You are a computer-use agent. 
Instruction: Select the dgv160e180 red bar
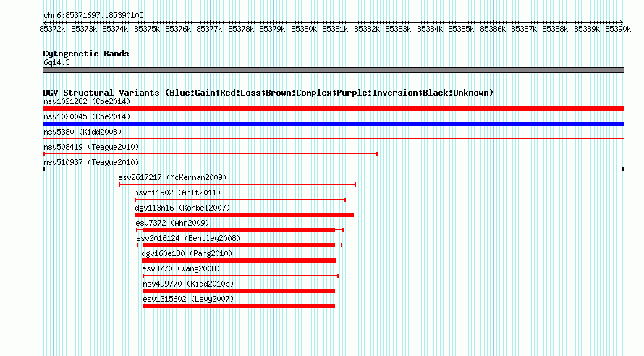[239, 260]
